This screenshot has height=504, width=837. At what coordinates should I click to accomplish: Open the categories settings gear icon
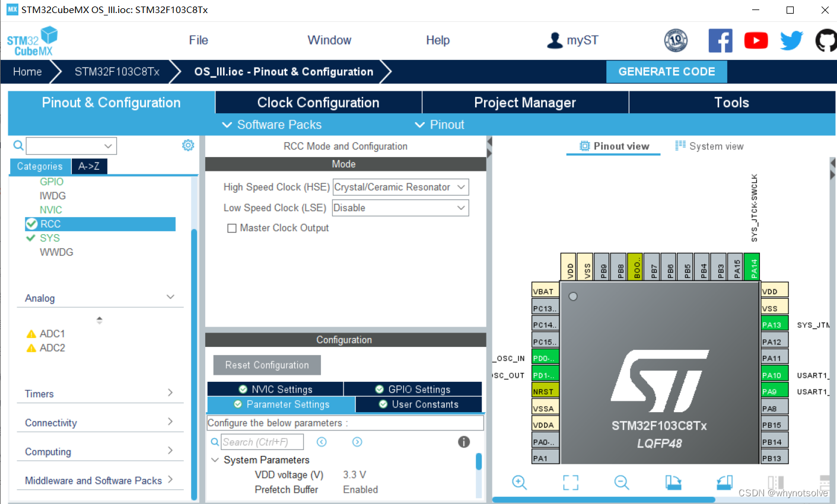click(188, 145)
